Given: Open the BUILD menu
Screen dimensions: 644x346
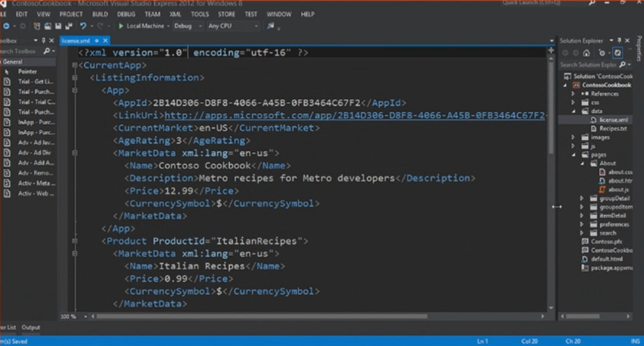Looking at the screenshot, I should pos(100,14).
